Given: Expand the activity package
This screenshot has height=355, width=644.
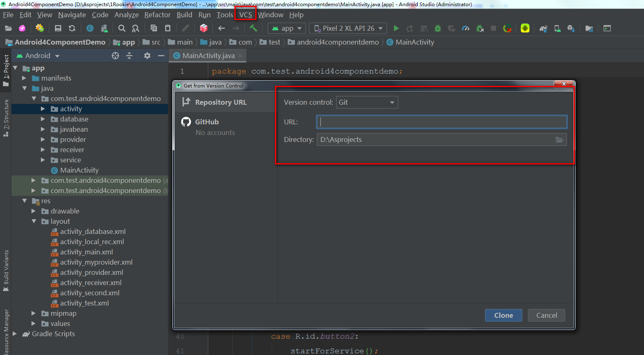Looking at the screenshot, I should click(43, 109).
